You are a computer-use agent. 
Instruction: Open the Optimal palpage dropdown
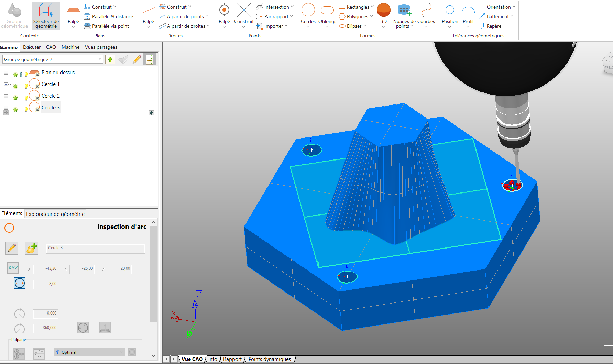pos(89,352)
